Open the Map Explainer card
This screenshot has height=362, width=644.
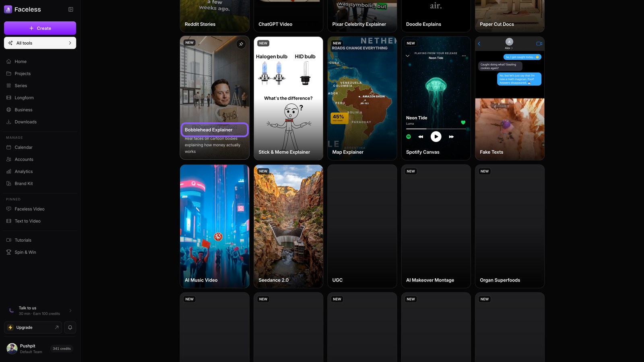(x=362, y=99)
